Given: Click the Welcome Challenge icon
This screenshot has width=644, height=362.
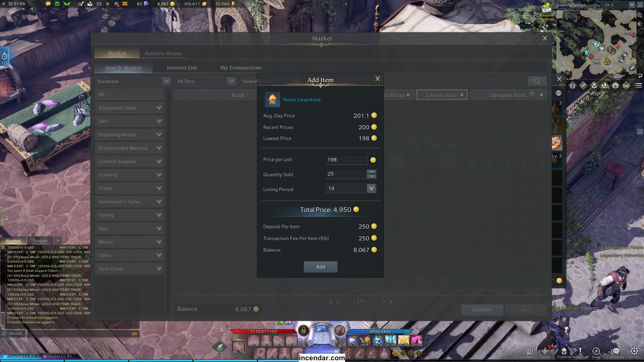Looking at the screenshot, I should (546, 11).
